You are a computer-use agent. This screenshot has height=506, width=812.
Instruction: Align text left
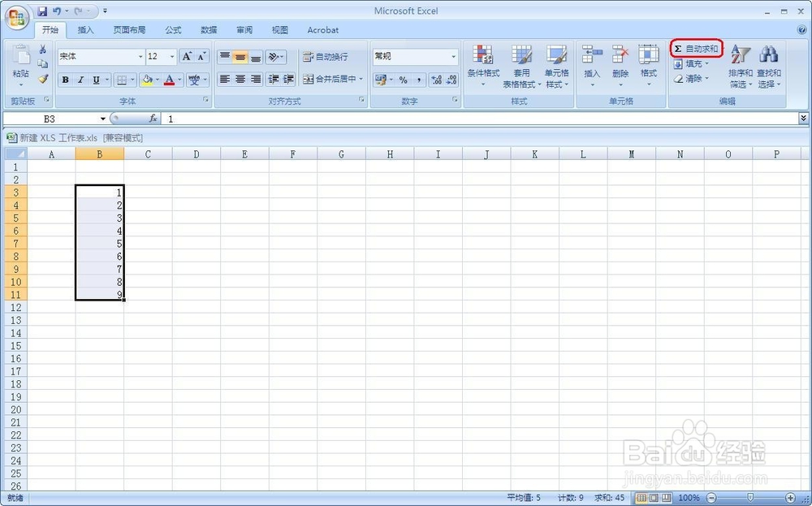click(x=224, y=80)
